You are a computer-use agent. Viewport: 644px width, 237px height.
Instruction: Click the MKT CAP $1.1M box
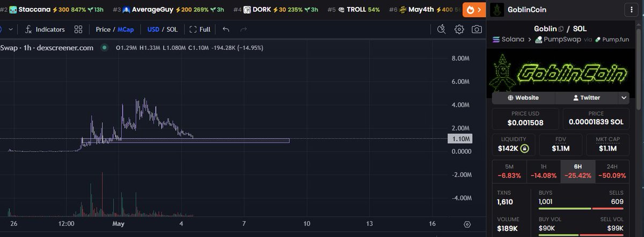(607, 145)
